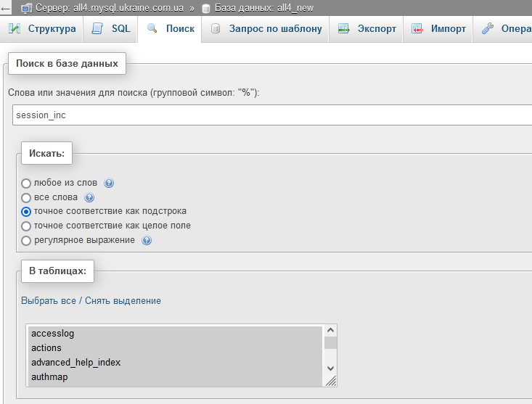Click the back arrow collapse icon
Image resolution: width=532 pixels, height=404 pixels.
pyautogui.click(x=5, y=8)
